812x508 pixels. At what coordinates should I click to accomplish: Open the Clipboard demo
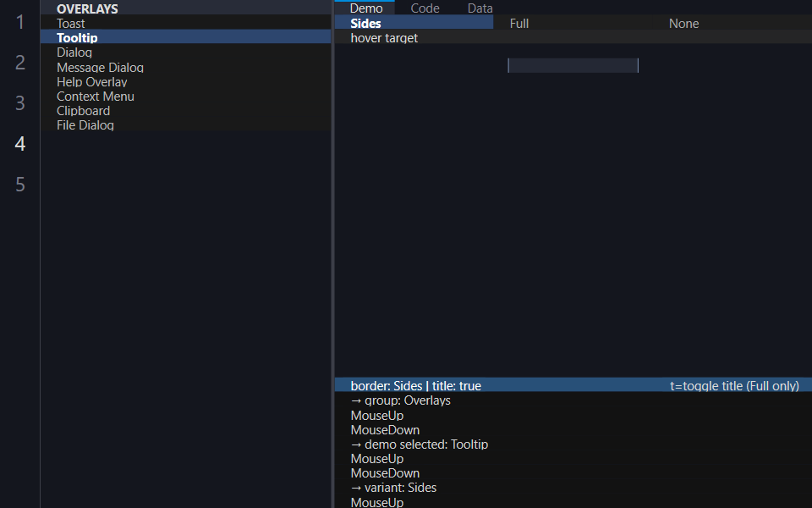tap(185, 110)
